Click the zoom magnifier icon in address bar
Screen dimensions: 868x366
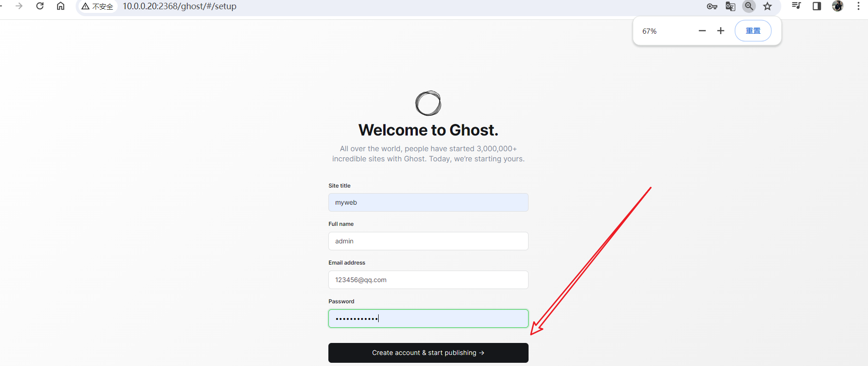[749, 6]
